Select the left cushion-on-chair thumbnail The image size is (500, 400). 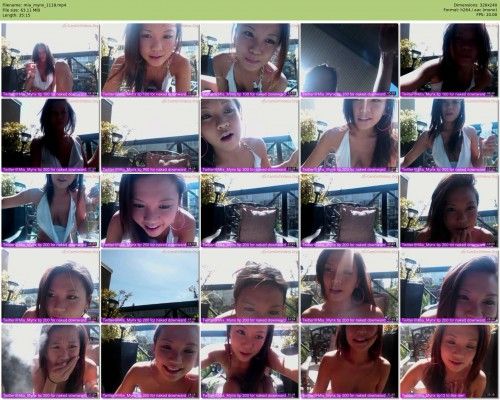(250, 211)
